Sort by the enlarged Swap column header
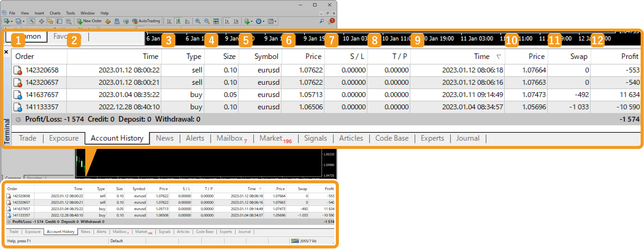 tap(569, 57)
